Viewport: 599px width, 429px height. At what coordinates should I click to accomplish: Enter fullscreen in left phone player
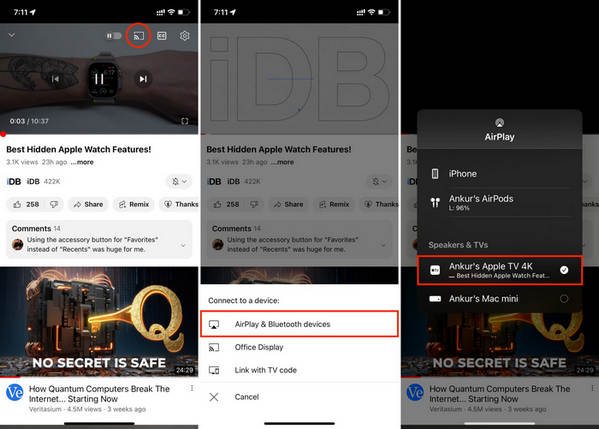(x=185, y=121)
